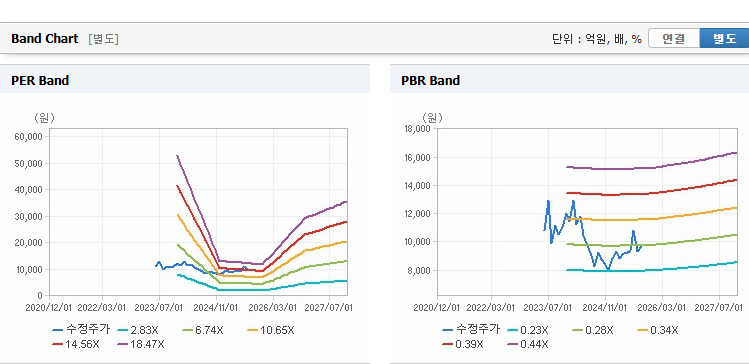Toggle 0.23X legend in PBR Band
The height and width of the screenshot is (364, 749).
(527, 330)
